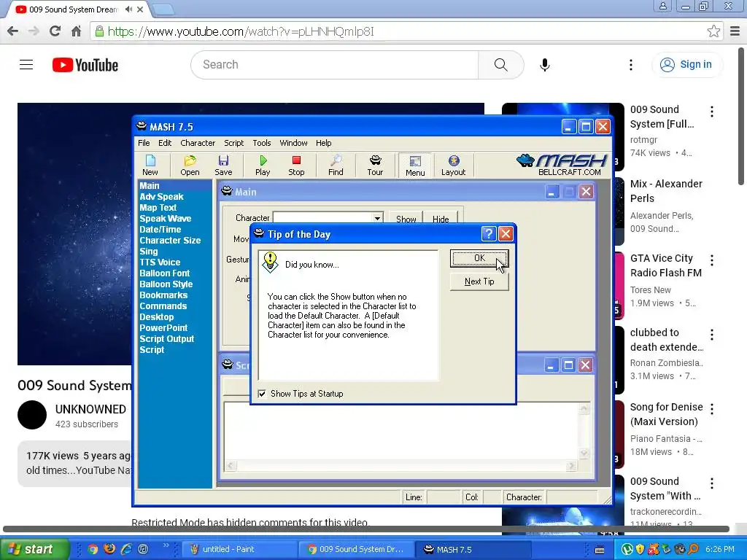The width and height of the screenshot is (747, 560).
Task: Launch Firefox from the quick launch bar
Action: [109, 548]
